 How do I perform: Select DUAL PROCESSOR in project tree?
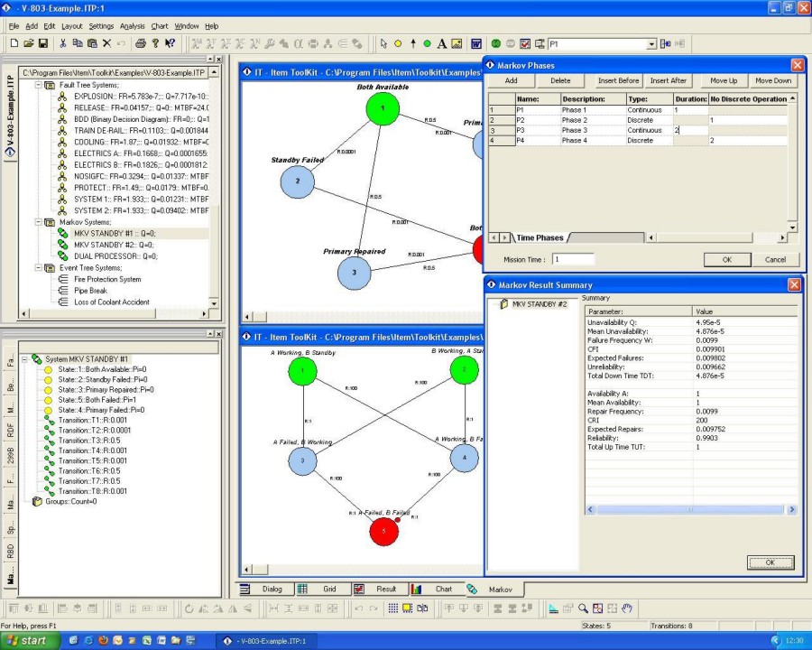tap(115, 256)
